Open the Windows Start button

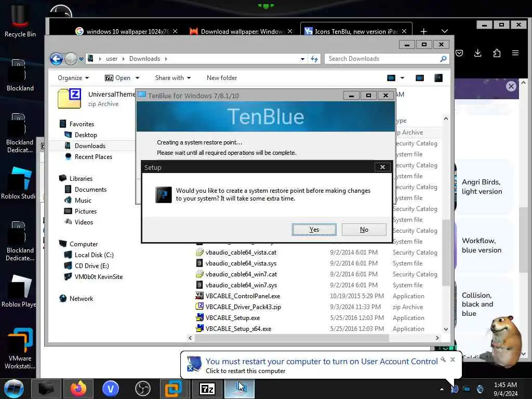pyautogui.click(x=14, y=389)
